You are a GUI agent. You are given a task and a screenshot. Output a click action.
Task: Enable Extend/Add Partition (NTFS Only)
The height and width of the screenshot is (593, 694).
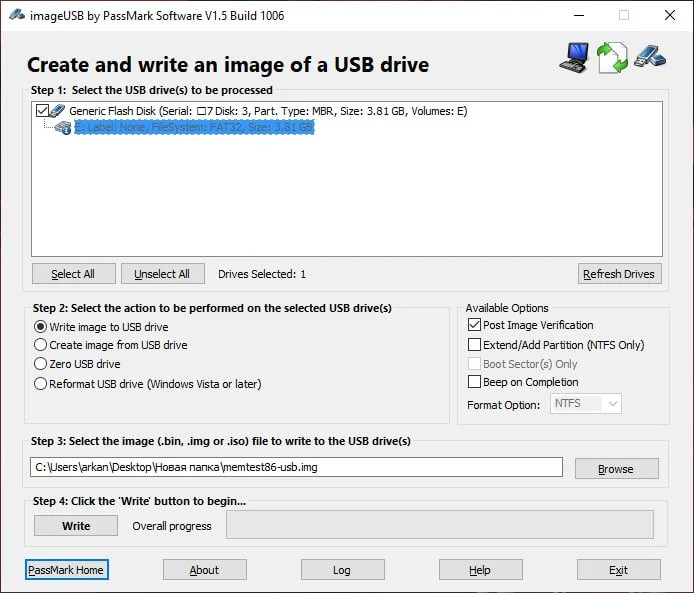point(474,344)
